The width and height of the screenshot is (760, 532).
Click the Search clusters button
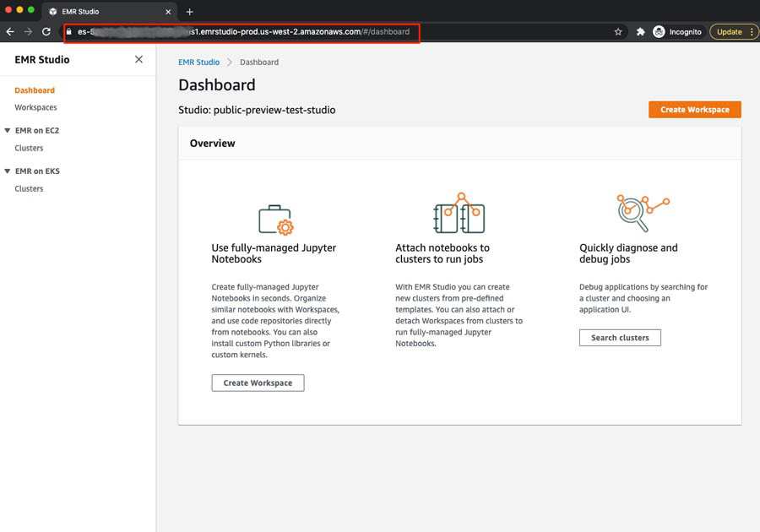tap(620, 338)
